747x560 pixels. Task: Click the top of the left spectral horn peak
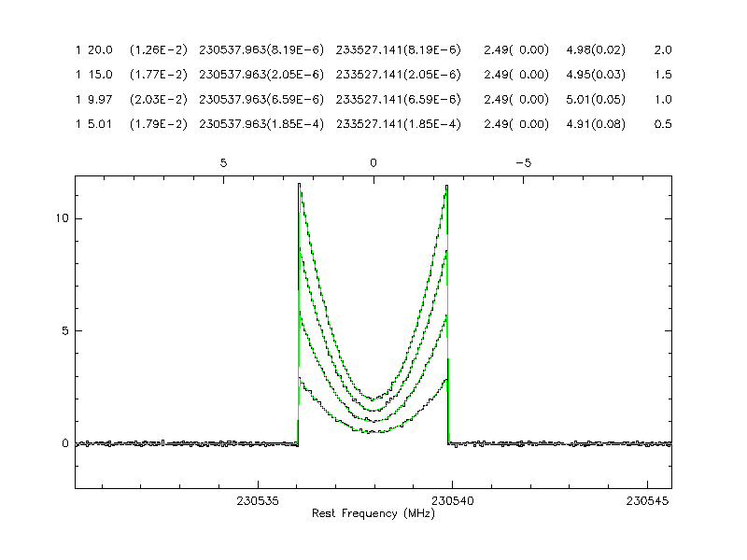299,184
